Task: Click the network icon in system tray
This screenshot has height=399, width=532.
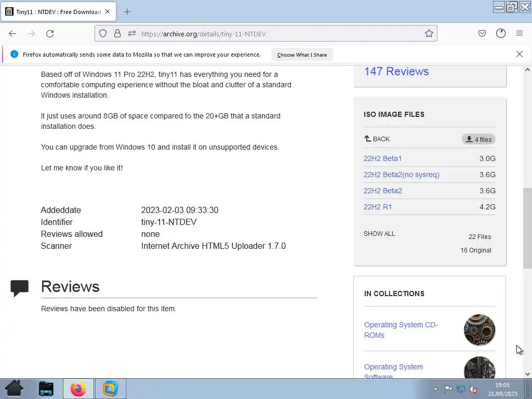Action: [460, 389]
